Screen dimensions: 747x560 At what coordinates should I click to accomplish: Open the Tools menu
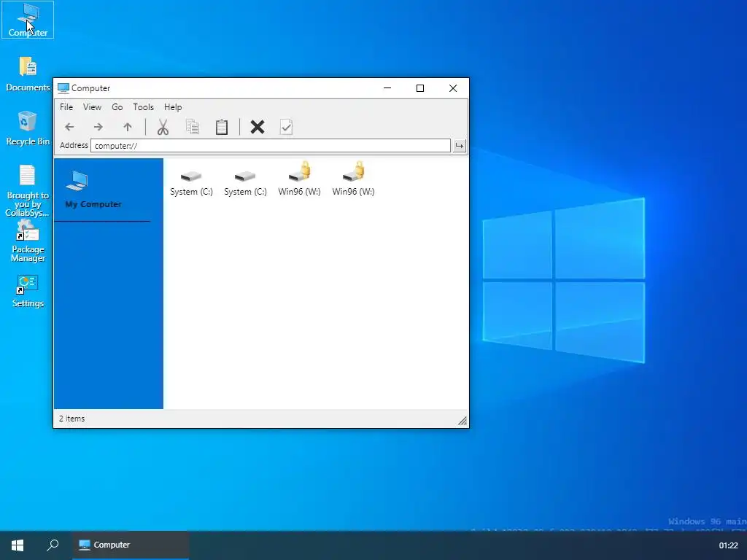(x=143, y=107)
